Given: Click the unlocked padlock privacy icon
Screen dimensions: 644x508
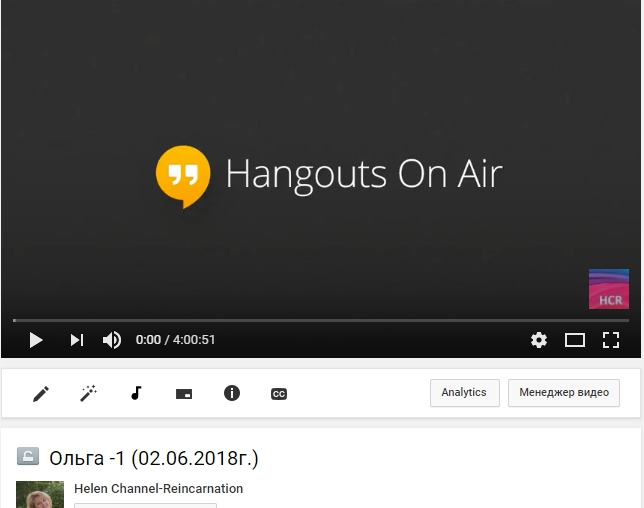Looking at the screenshot, I should (x=28, y=457).
